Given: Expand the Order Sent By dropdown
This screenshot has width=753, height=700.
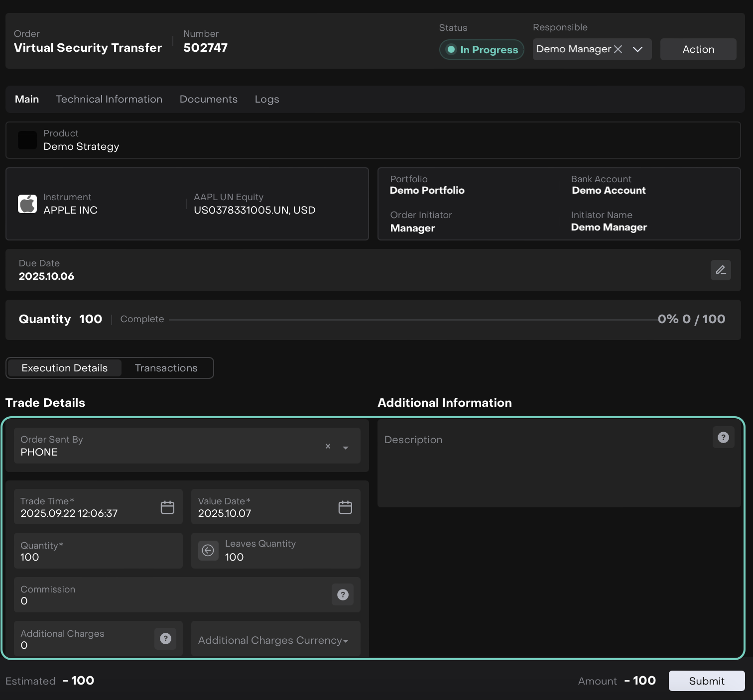Looking at the screenshot, I should pos(346,448).
